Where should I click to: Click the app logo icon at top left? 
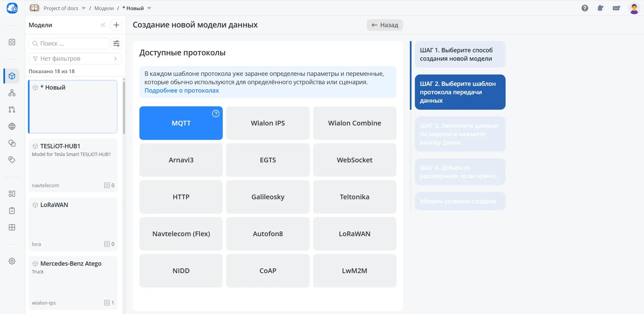(12, 8)
